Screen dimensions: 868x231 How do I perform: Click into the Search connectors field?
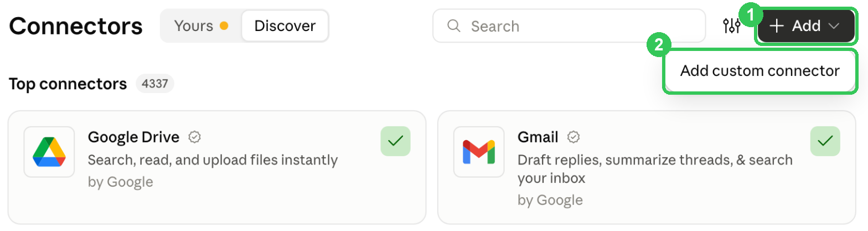(569, 26)
